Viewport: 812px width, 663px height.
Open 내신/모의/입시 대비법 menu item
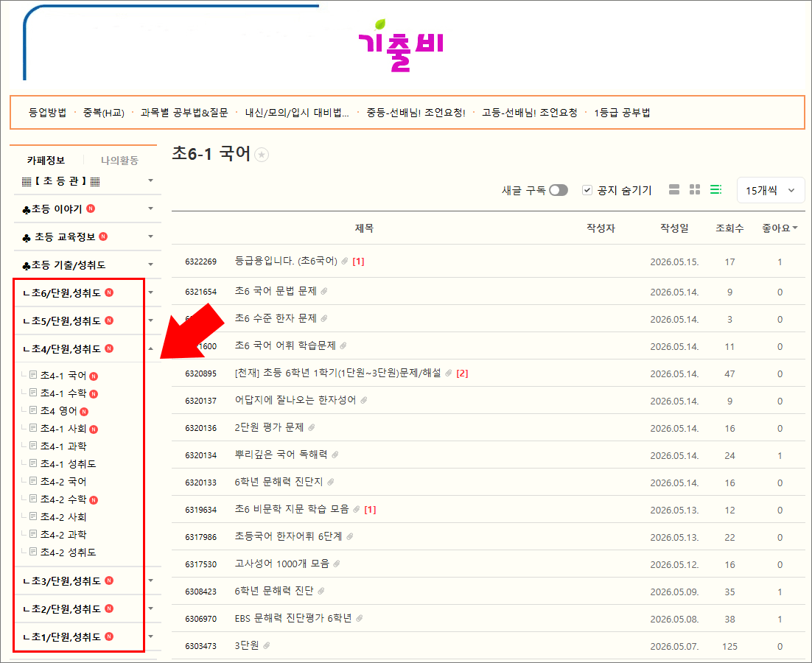pos(297,113)
